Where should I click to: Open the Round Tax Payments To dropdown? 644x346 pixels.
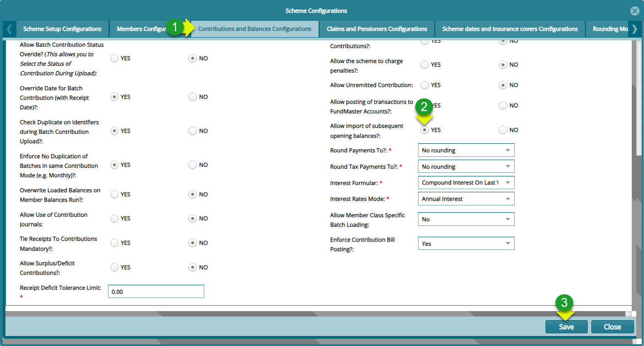[508, 166]
